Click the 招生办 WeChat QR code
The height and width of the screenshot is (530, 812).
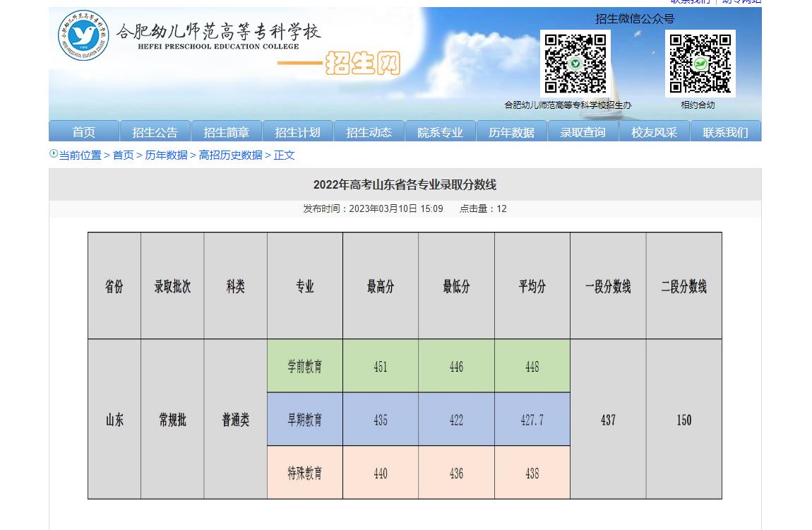click(x=575, y=63)
